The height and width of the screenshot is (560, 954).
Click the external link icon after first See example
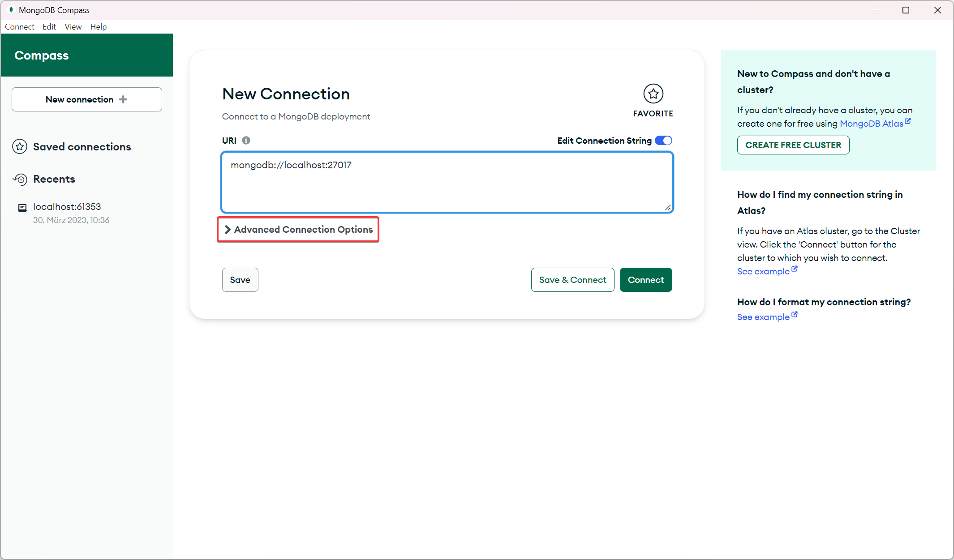[x=795, y=269]
